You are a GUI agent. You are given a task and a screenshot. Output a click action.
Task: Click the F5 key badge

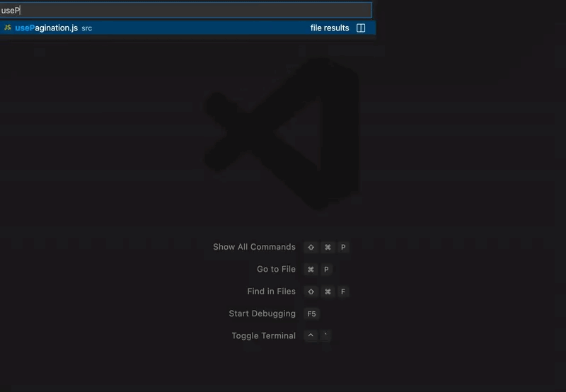pos(311,313)
